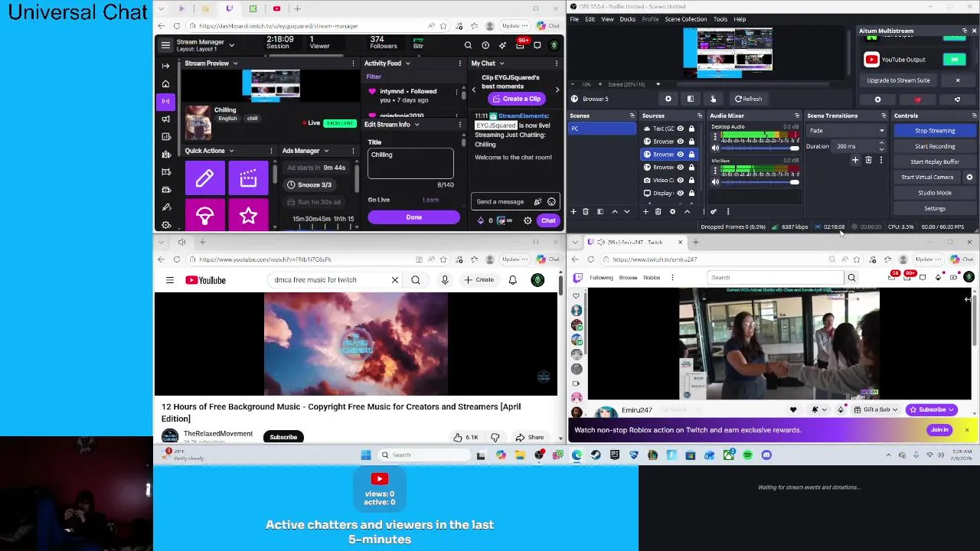This screenshot has height=551, width=980.
Task: Click the star quick action tile
Action: point(248,216)
